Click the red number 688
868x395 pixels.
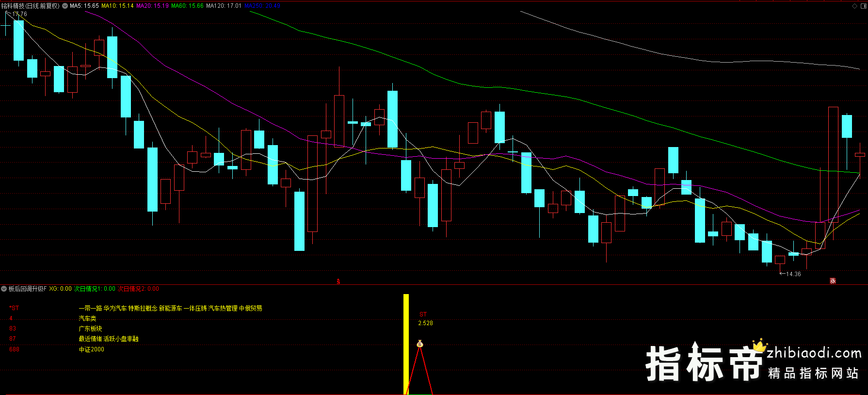[14, 349]
